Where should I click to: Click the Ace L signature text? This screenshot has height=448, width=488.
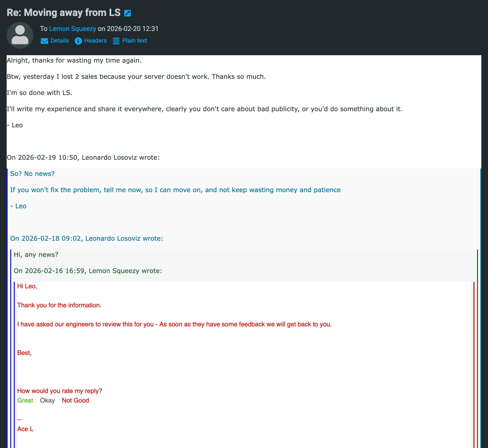[25, 429]
